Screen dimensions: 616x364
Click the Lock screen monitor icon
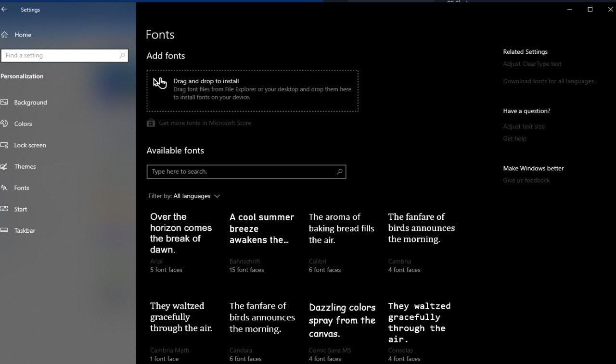[x=4, y=145]
